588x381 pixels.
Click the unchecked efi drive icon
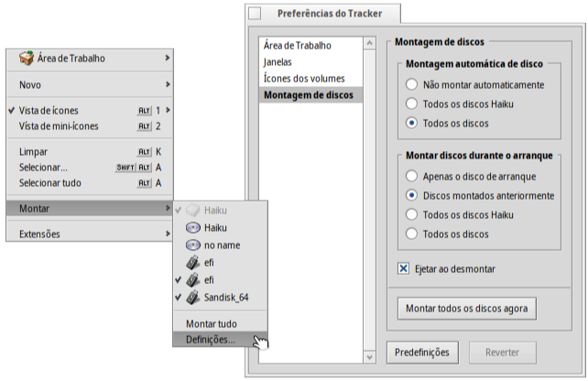tap(192, 262)
